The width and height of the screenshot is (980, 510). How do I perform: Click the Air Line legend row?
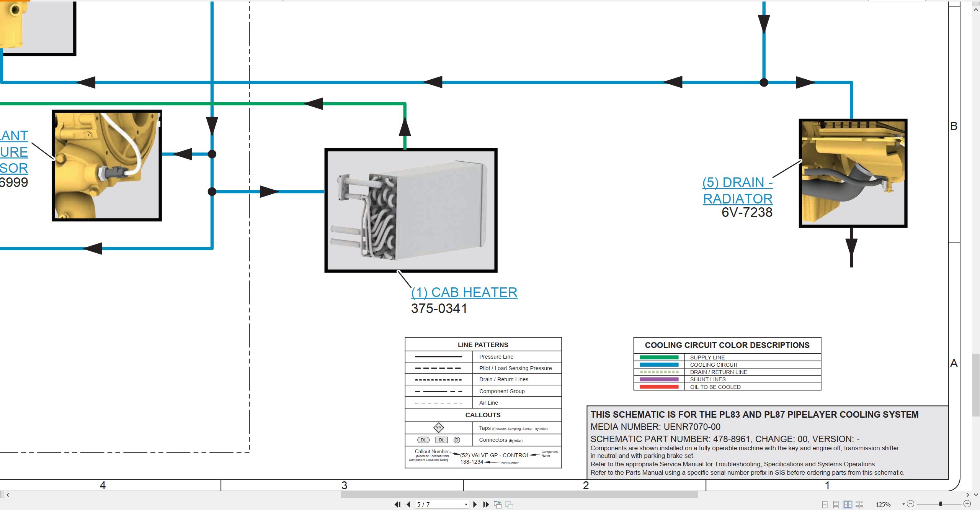tap(483, 403)
